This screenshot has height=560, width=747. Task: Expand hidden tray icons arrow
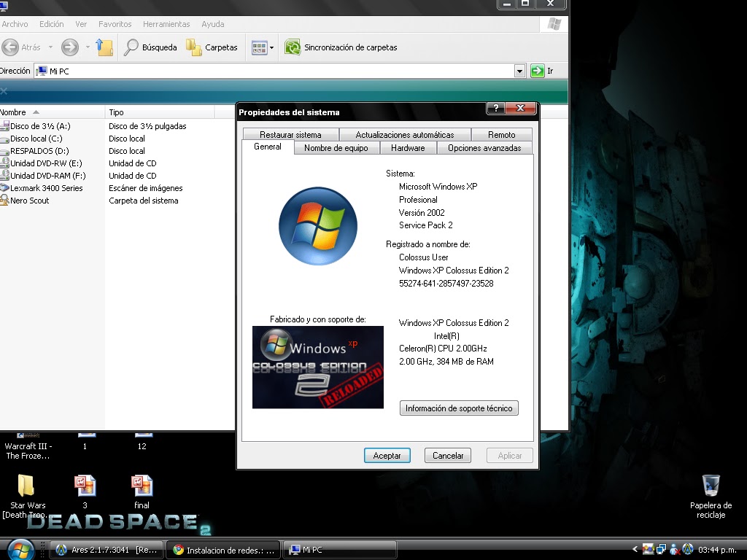[635, 550]
